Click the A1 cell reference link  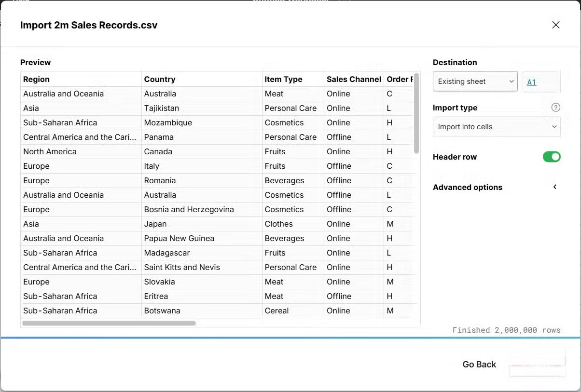tap(531, 82)
